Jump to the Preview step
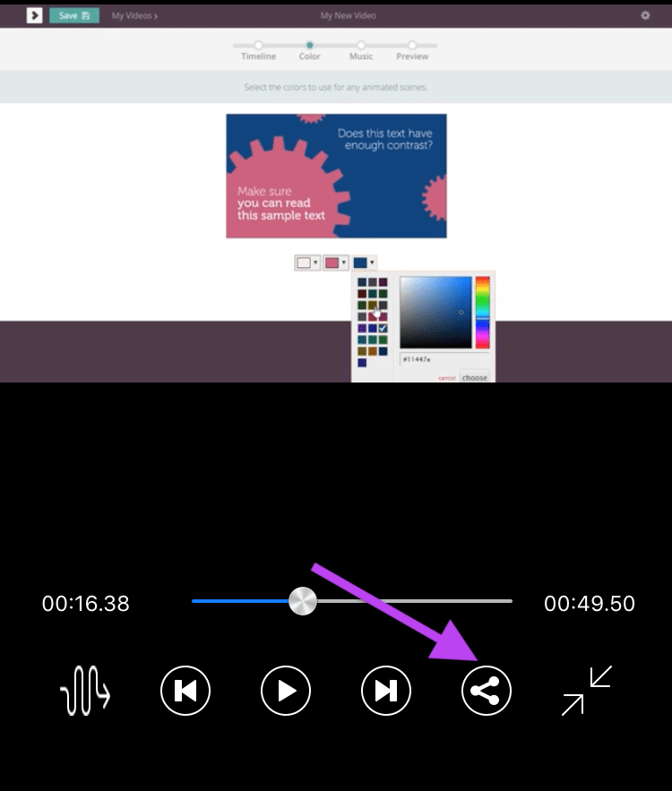Screen dimensions: 672x791 [x=412, y=51]
